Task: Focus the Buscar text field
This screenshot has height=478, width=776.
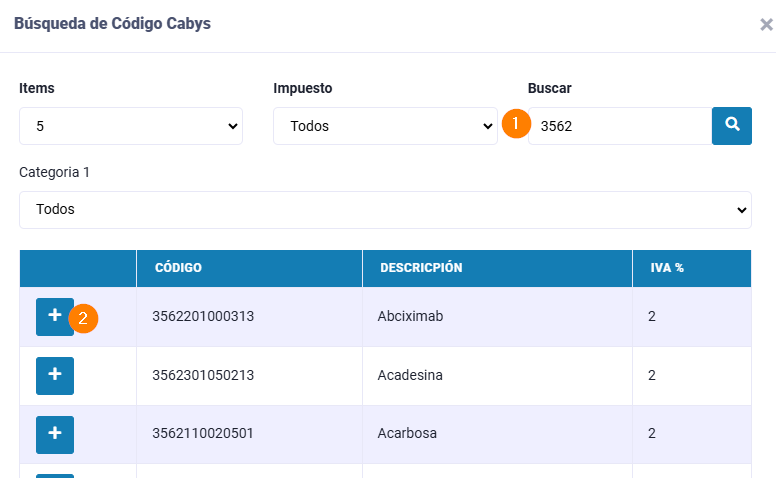Action: pyautogui.click(x=620, y=126)
